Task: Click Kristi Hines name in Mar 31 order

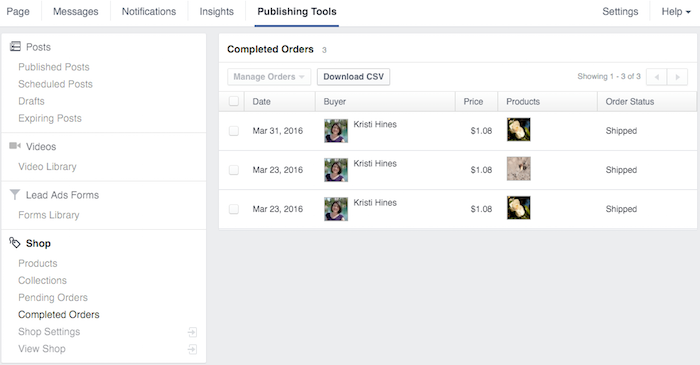Action: [x=375, y=124]
